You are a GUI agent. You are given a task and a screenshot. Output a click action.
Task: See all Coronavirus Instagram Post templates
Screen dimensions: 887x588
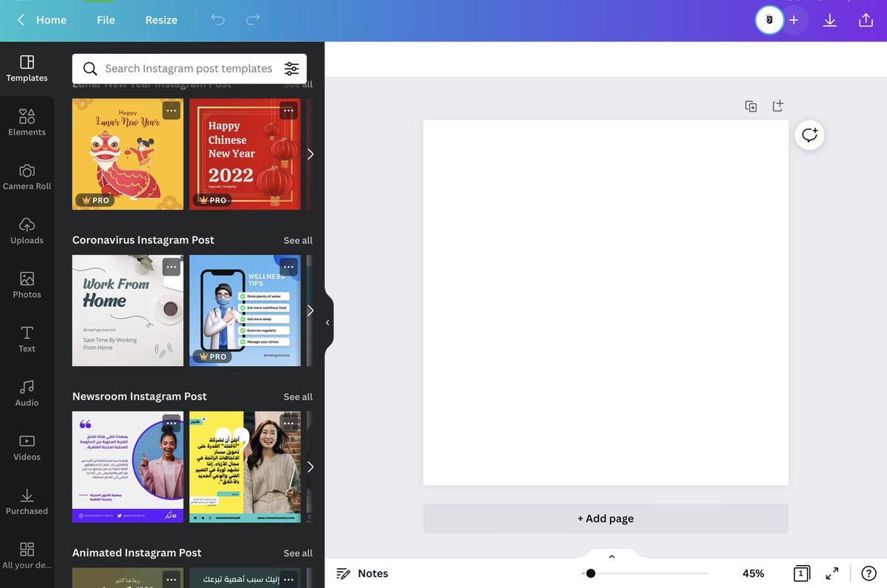(298, 240)
